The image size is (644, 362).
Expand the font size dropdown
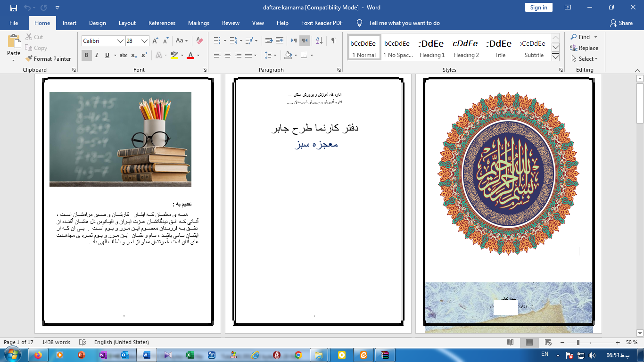[x=145, y=41]
